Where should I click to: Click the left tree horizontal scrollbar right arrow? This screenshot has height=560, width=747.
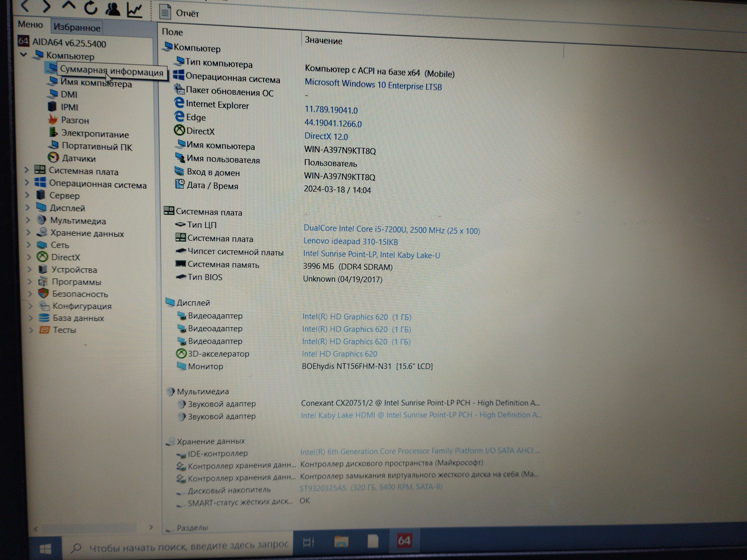(151, 527)
